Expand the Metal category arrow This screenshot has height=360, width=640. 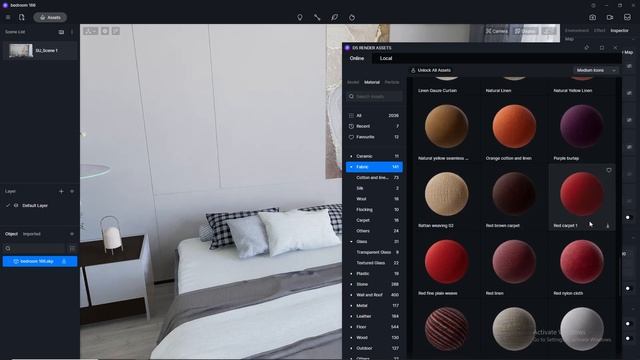point(351,305)
